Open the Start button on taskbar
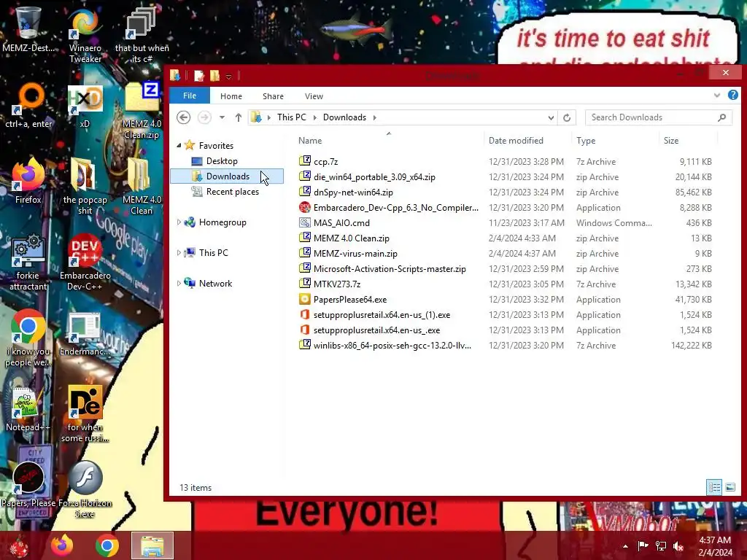Screen dimensions: 747x560 (x=19, y=545)
